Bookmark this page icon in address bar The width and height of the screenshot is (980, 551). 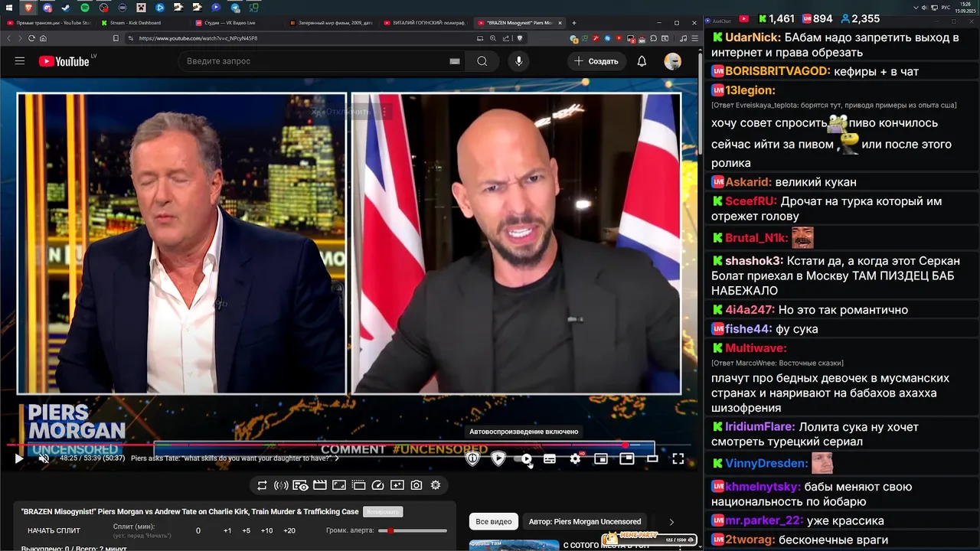(x=116, y=38)
